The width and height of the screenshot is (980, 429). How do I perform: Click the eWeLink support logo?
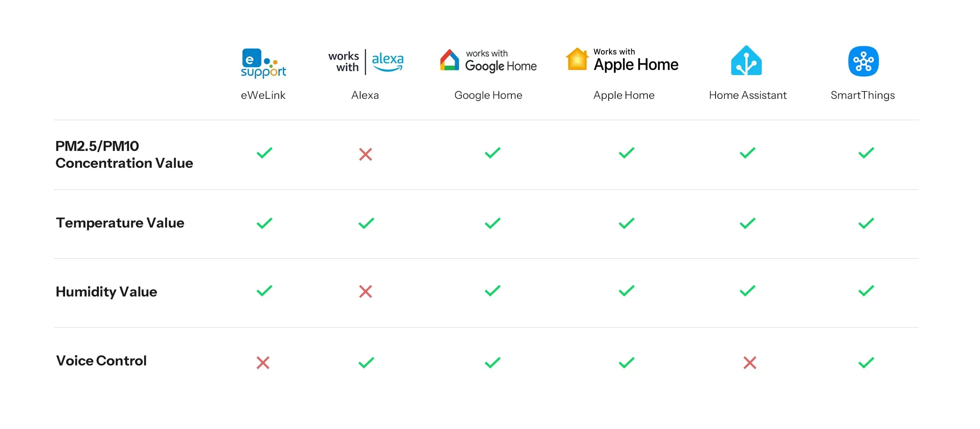(263, 63)
